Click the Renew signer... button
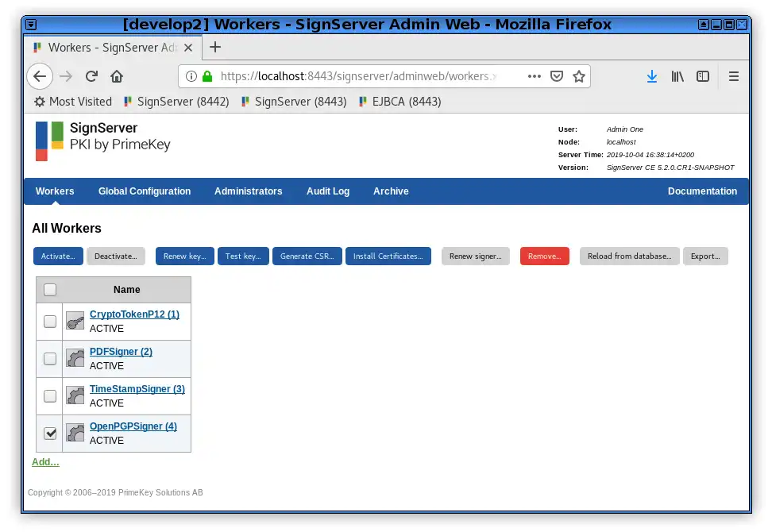Image resolution: width=772 pixels, height=532 pixels. [x=476, y=256]
